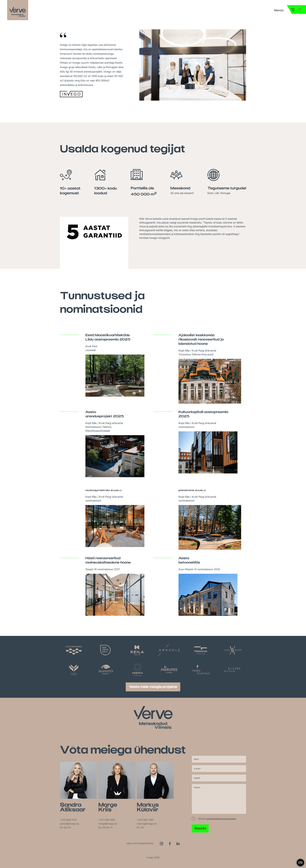Click the Mārupes Sirds project logo
Image resolution: width=306 pixels, height=868 pixels.
(x=169, y=670)
